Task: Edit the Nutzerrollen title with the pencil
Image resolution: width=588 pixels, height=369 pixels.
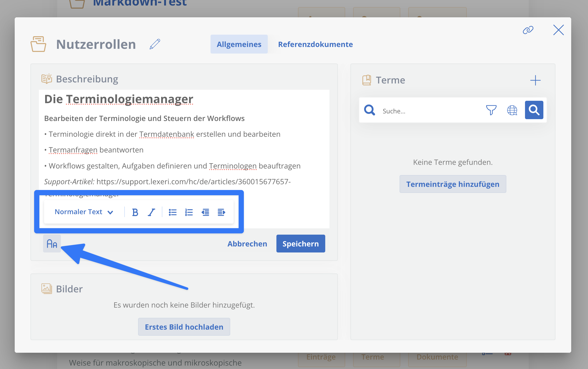Action: coord(155,44)
